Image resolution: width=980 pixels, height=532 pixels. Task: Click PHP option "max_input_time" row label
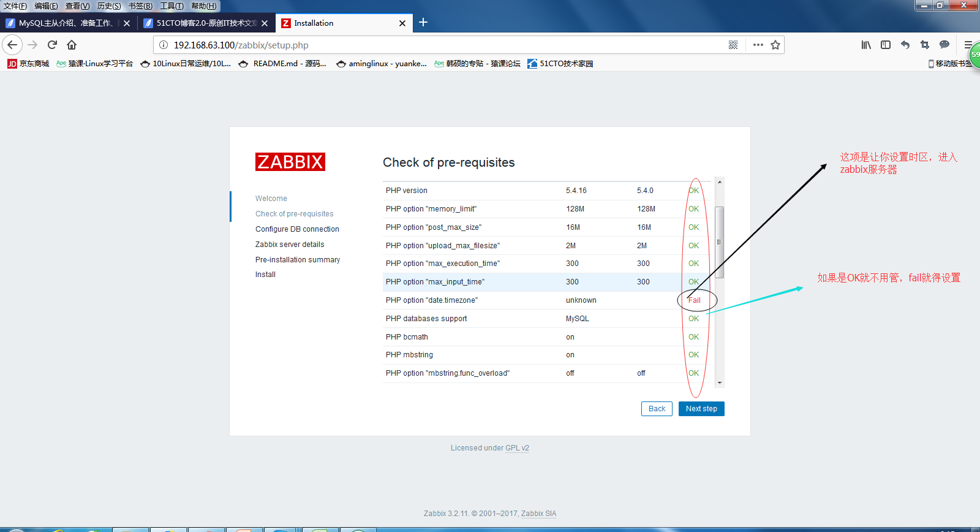[x=435, y=282]
